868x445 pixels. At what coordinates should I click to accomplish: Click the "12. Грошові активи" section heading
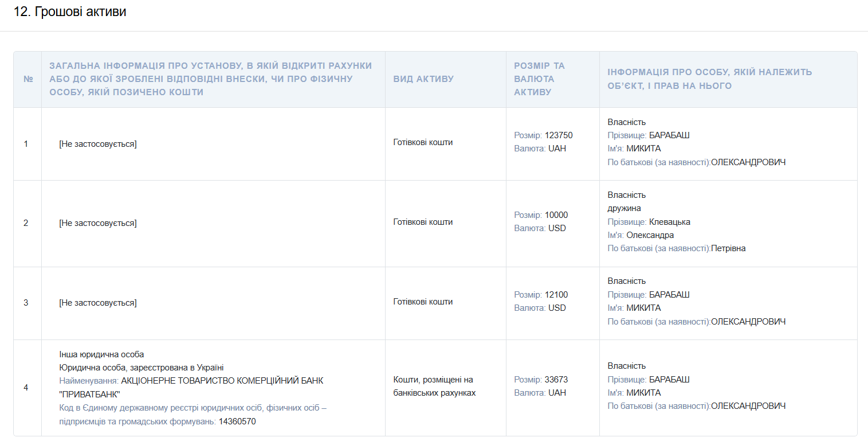(70, 12)
